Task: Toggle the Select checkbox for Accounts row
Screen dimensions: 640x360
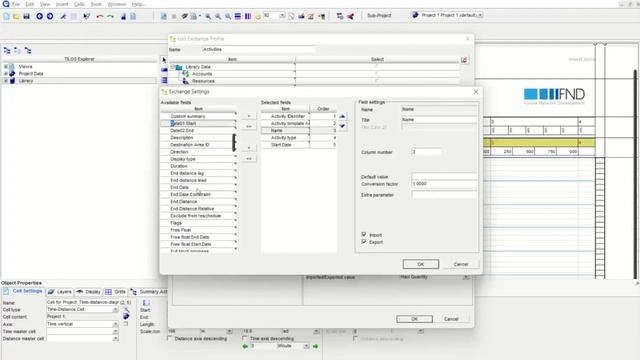Action: [376, 73]
